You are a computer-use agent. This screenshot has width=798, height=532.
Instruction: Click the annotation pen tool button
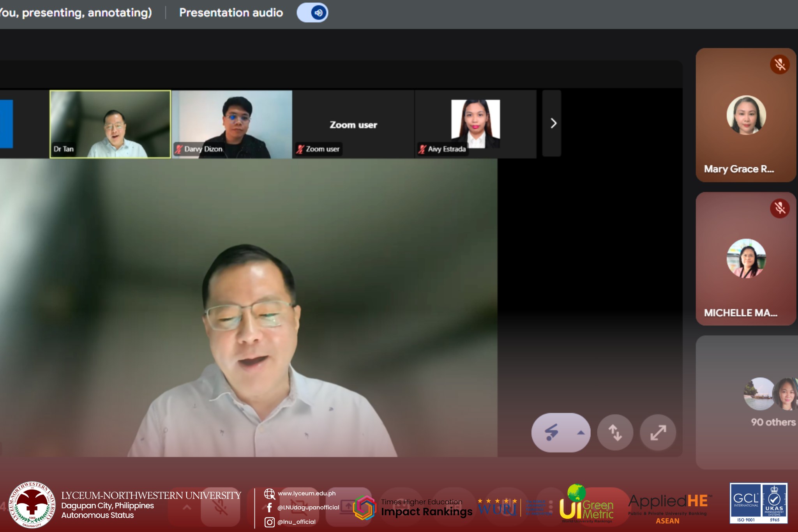[551, 432]
